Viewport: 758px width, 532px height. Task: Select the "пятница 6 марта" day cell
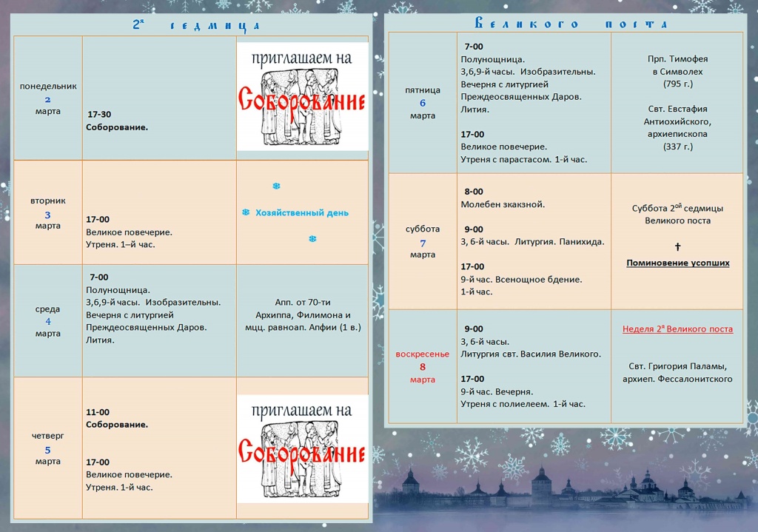[423, 103]
